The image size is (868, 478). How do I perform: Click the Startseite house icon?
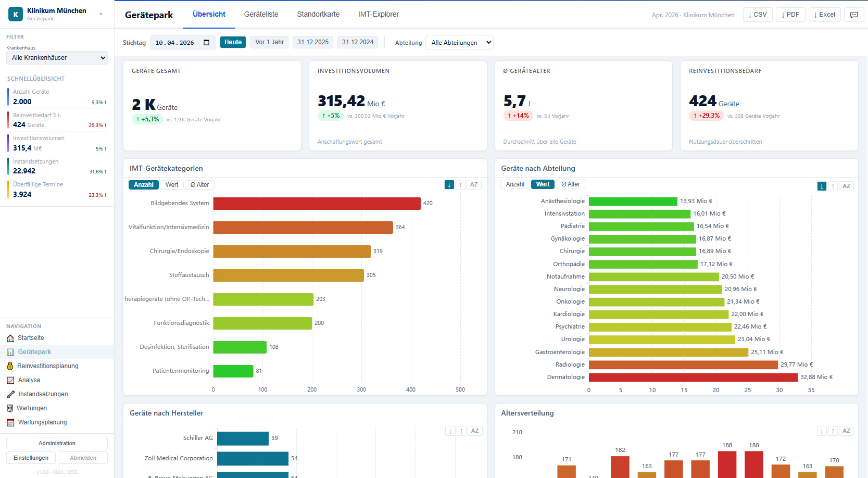point(10,338)
